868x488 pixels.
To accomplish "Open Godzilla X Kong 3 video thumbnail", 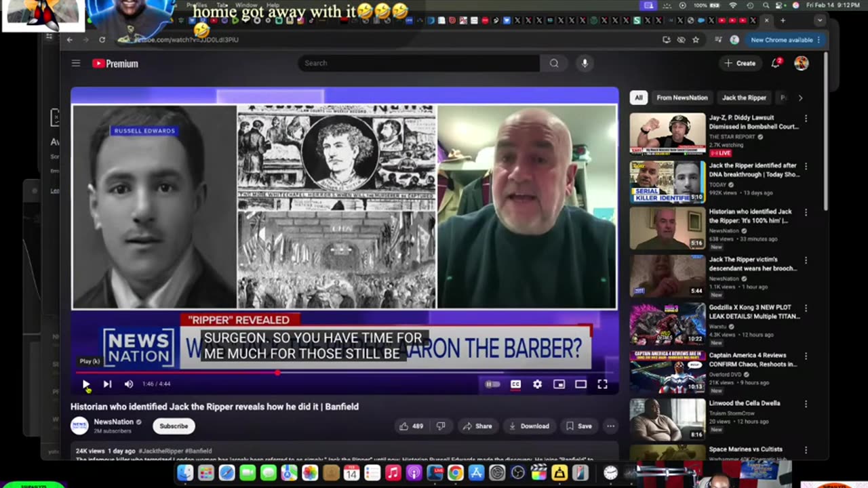I will pyautogui.click(x=667, y=324).
